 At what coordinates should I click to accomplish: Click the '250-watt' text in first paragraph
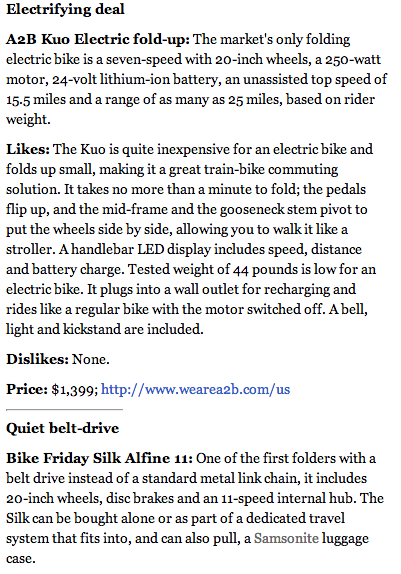pyautogui.click(x=353, y=60)
